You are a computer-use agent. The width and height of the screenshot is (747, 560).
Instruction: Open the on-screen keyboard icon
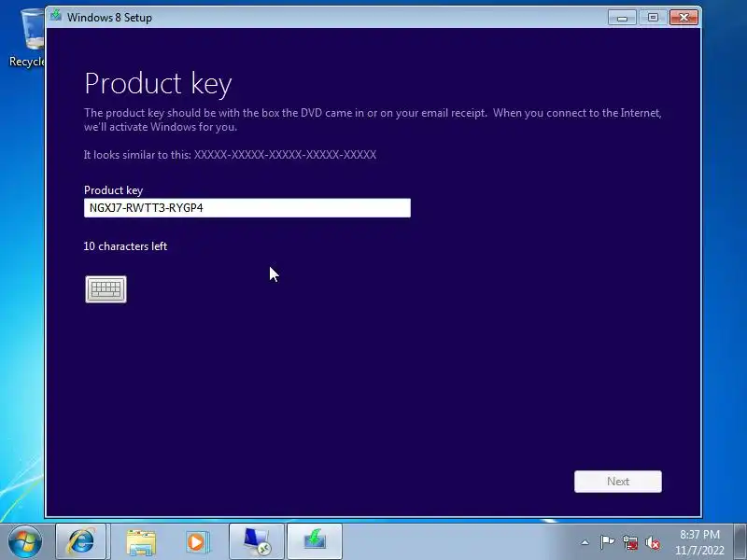tap(106, 289)
